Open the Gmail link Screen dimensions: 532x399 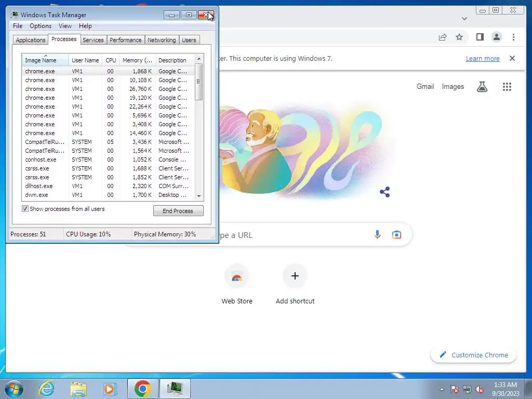(425, 87)
